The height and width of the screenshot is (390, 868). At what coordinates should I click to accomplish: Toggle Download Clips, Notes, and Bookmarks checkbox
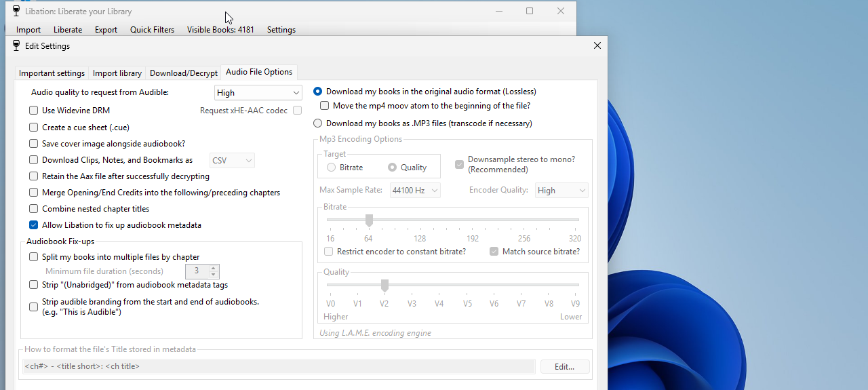(x=33, y=160)
